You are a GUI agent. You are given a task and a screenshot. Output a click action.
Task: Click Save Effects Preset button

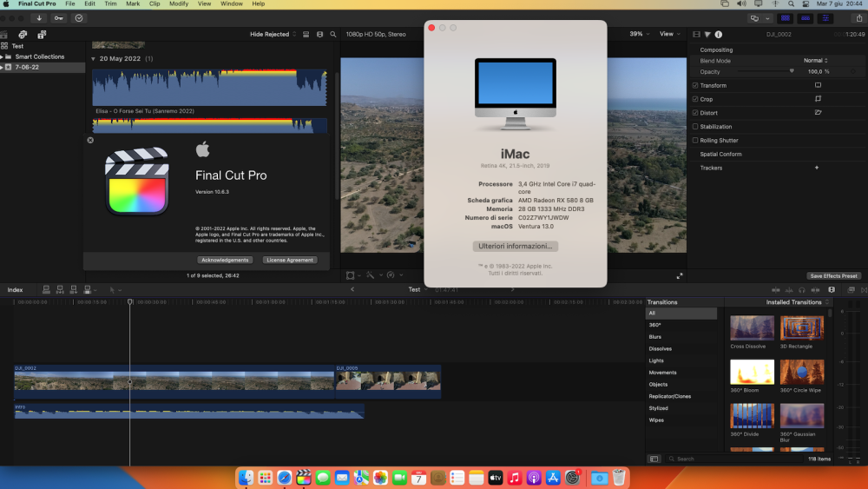[833, 276]
